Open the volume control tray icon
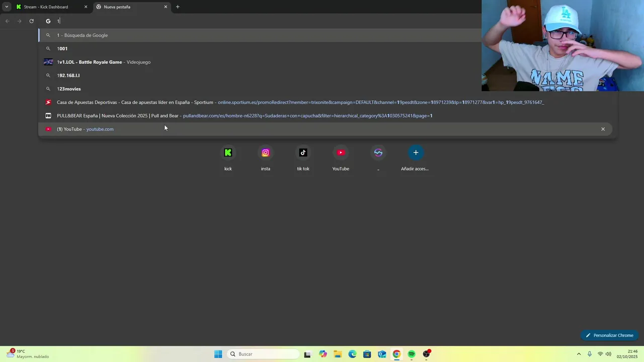Image resolution: width=644 pixels, height=362 pixels. click(x=609, y=354)
